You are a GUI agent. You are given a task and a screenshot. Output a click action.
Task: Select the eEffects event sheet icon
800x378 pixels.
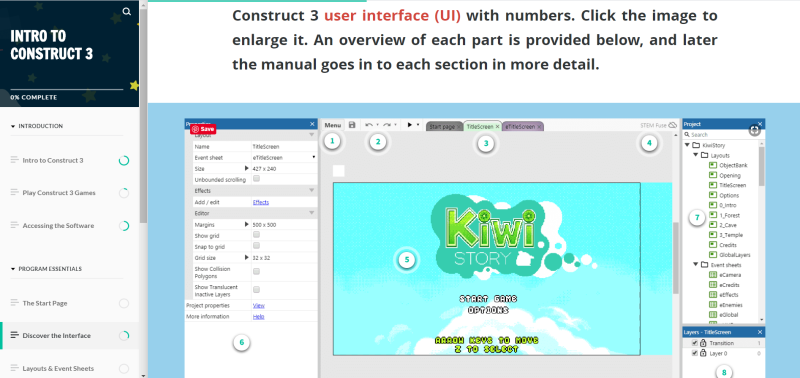pyautogui.click(x=713, y=295)
